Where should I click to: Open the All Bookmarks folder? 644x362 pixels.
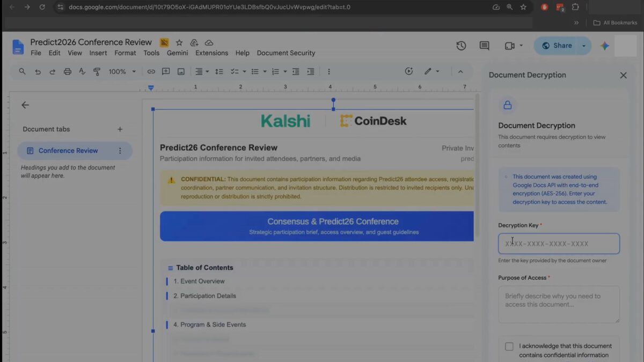(x=615, y=23)
